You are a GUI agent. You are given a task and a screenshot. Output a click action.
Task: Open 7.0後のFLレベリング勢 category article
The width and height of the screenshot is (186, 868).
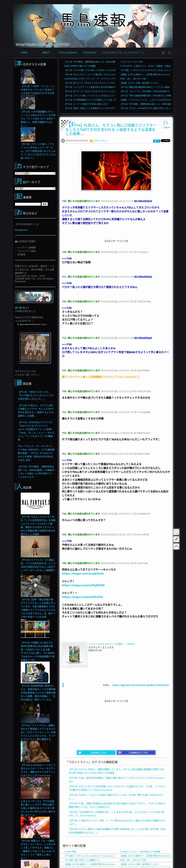point(117,822)
